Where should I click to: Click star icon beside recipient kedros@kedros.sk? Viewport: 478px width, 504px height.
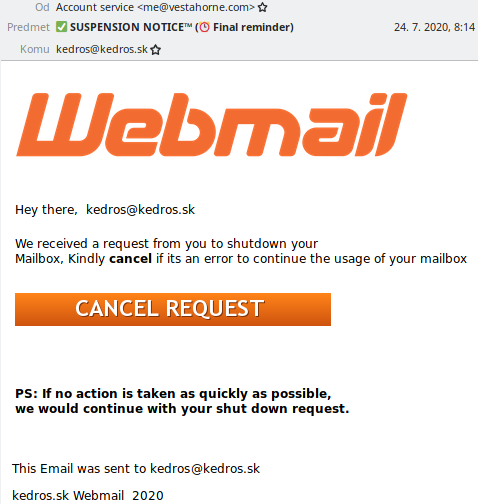pos(155,50)
